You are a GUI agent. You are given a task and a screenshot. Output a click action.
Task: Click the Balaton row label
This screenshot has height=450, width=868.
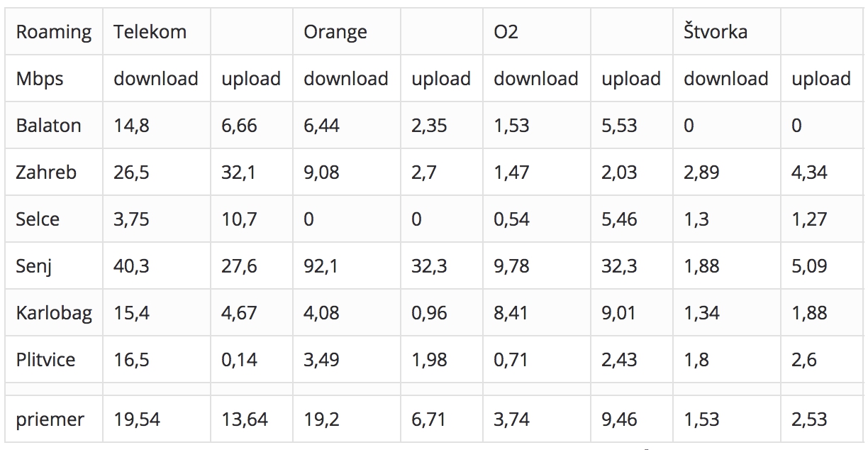49,126
